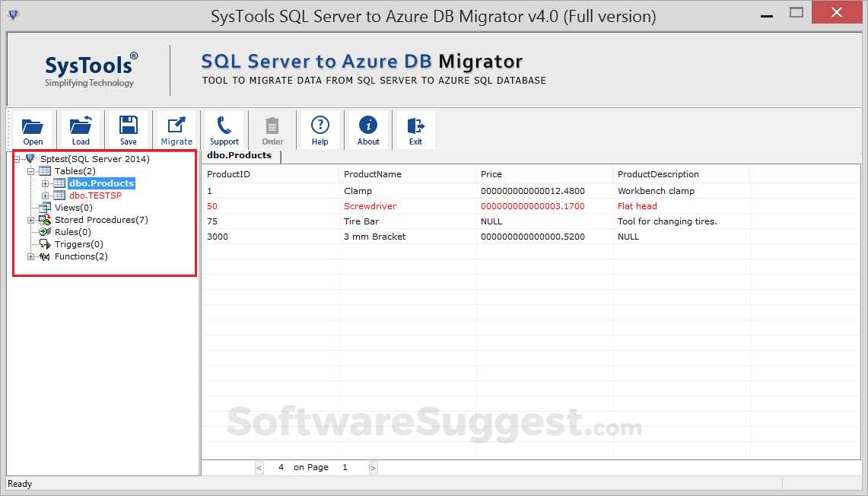The width and height of the screenshot is (868, 496).
Task: Select the dbo.TESTSP table
Action: click(95, 196)
